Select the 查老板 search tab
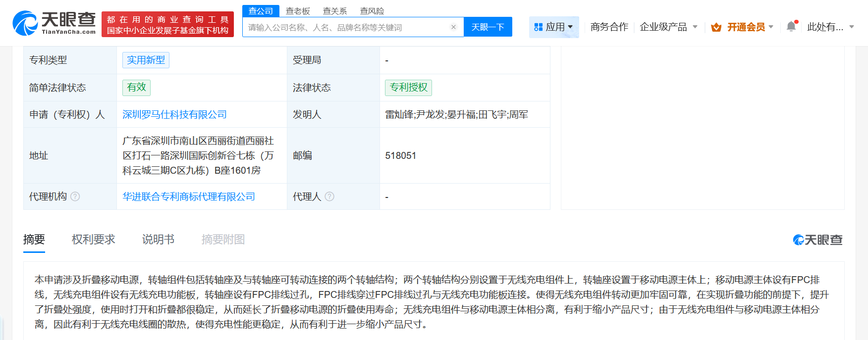 [298, 11]
